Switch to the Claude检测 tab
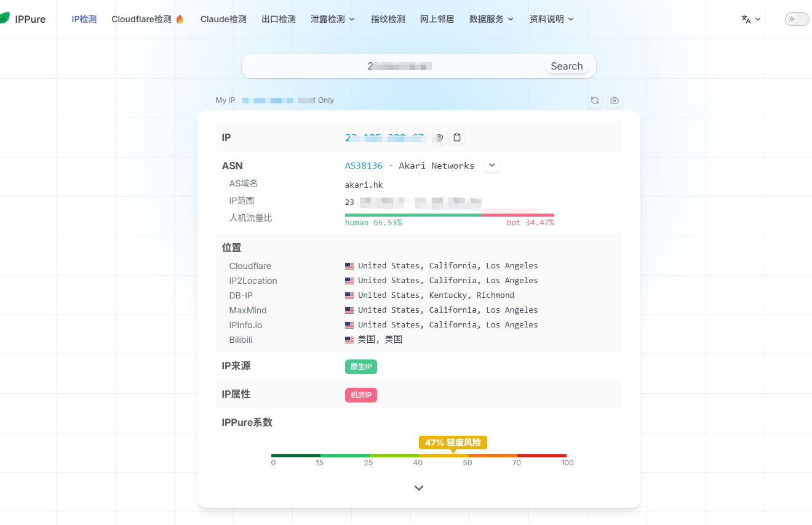The height and width of the screenshot is (525, 812). 223,19
